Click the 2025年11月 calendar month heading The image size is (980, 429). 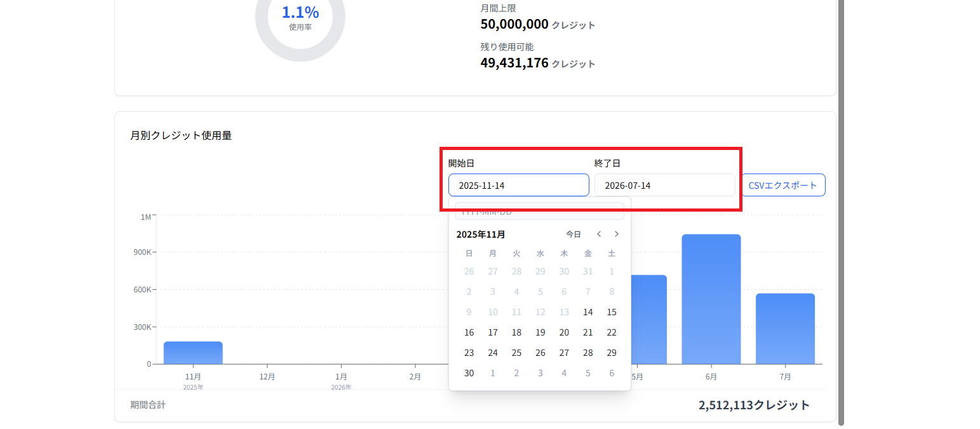pyautogui.click(x=481, y=235)
